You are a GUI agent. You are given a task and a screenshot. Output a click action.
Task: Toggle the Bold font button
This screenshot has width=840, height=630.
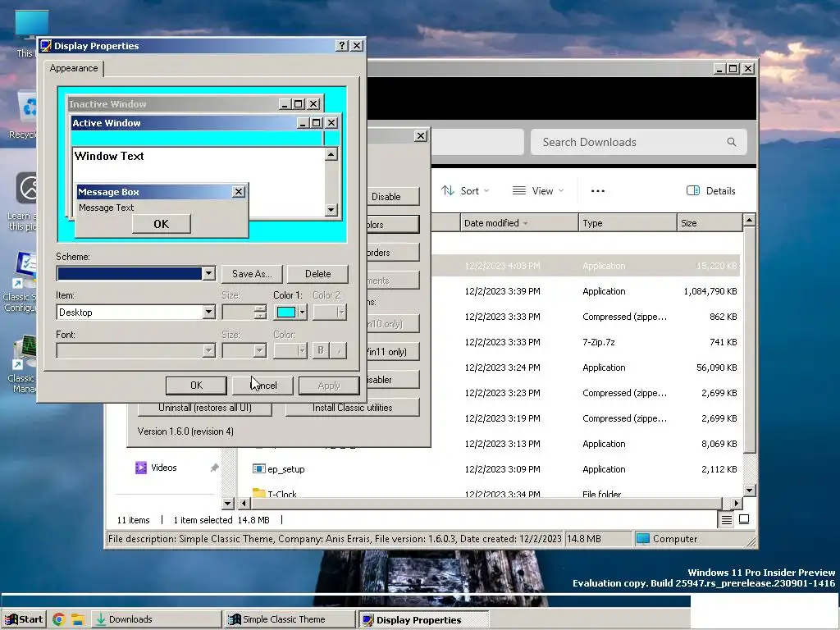coord(321,350)
